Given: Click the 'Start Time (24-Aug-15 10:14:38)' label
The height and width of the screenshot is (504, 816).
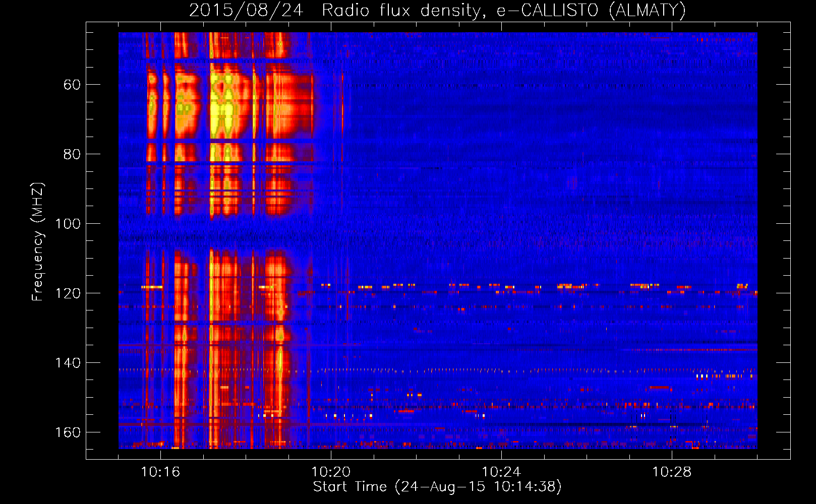Looking at the screenshot, I should point(437,487).
